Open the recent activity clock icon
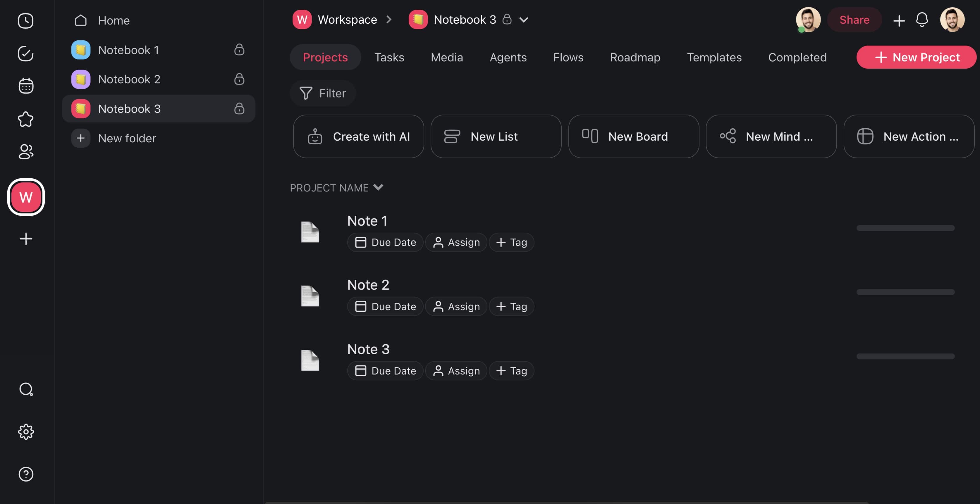 tap(26, 21)
